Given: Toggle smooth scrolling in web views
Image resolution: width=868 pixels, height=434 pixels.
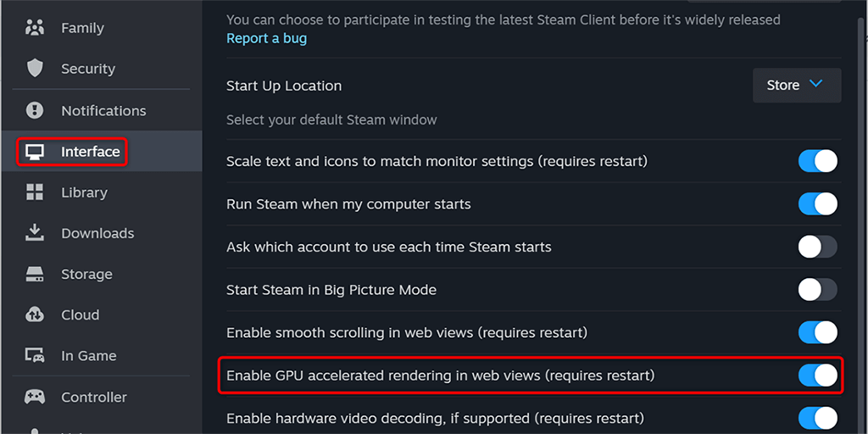Looking at the screenshot, I should click(x=817, y=332).
